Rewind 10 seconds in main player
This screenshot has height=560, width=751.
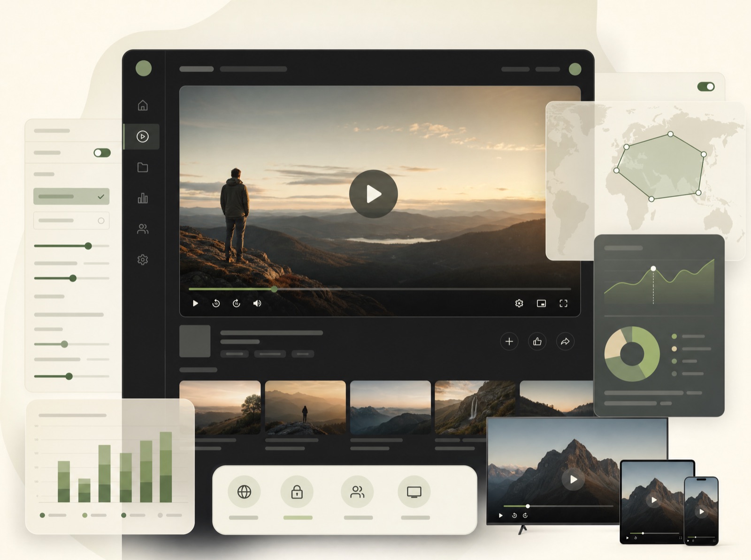[x=216, y=303]
